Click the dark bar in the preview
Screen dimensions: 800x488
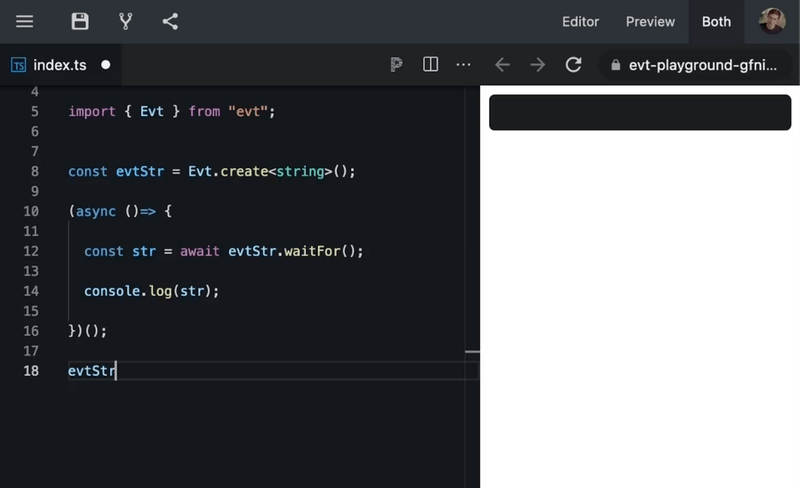[x=640, y=113]
